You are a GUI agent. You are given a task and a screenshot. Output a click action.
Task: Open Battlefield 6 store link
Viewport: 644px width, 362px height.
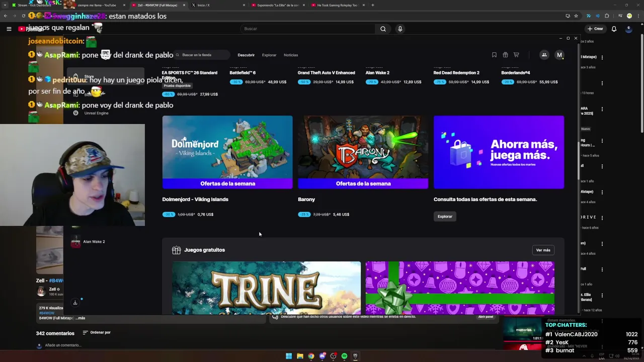(x=243, y=72)
